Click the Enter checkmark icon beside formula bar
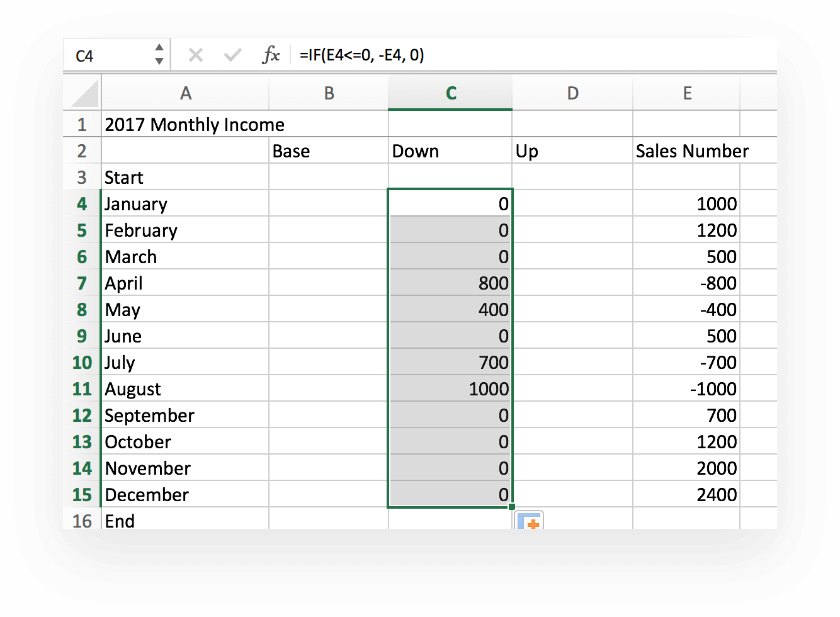This screenshot has width=840, height=617. pos(232,55)
